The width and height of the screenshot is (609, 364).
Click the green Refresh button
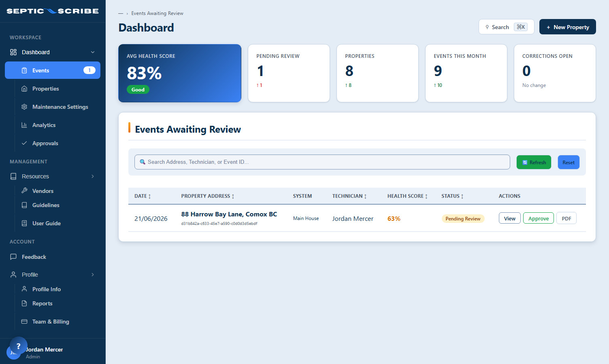point(534,162)
